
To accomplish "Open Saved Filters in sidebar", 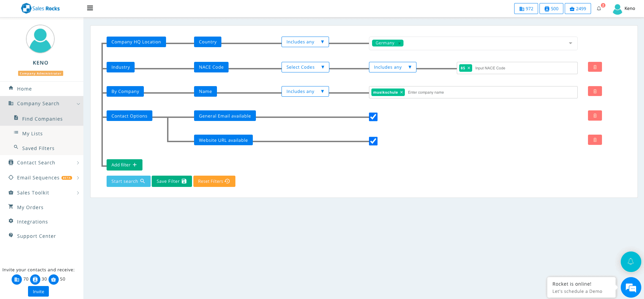I will coord(38,148).
